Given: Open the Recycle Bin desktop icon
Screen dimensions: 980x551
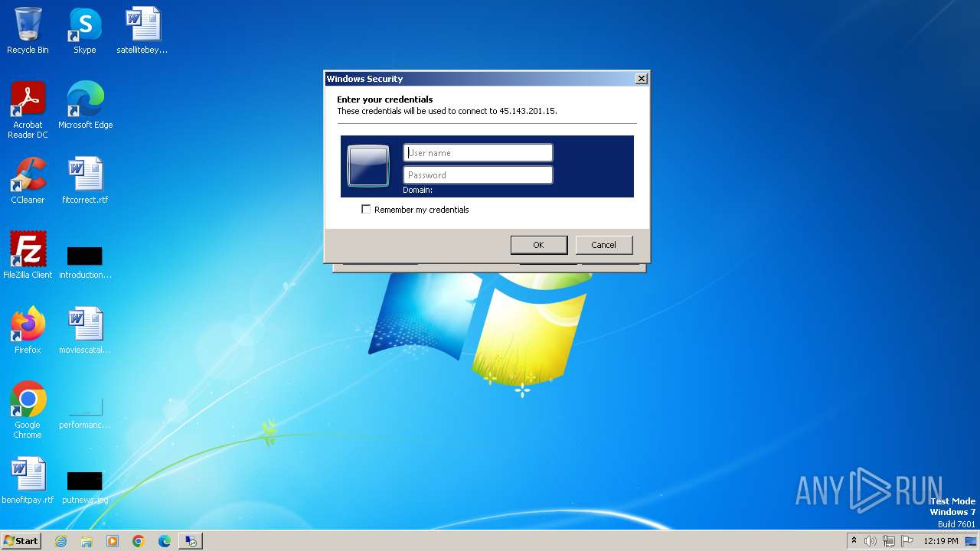Looking at the screenshot, I should click(x=28, y=31).
